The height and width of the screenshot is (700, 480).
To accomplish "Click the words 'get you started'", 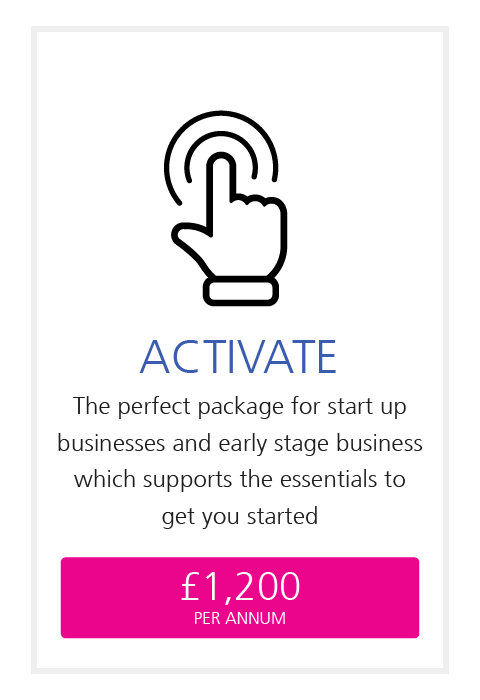I will point(240,517).
